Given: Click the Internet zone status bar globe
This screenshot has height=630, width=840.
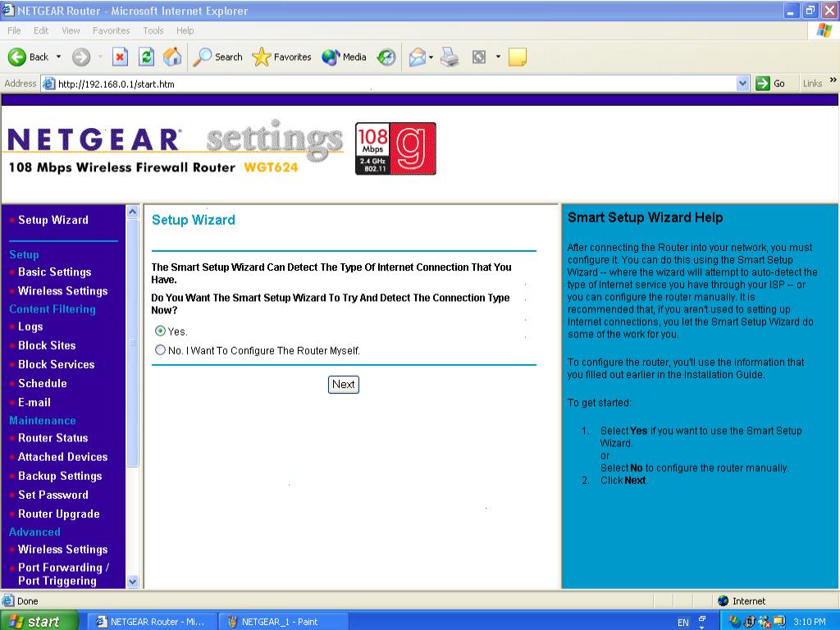Looking at the screenshot, I should pos(724,600).
